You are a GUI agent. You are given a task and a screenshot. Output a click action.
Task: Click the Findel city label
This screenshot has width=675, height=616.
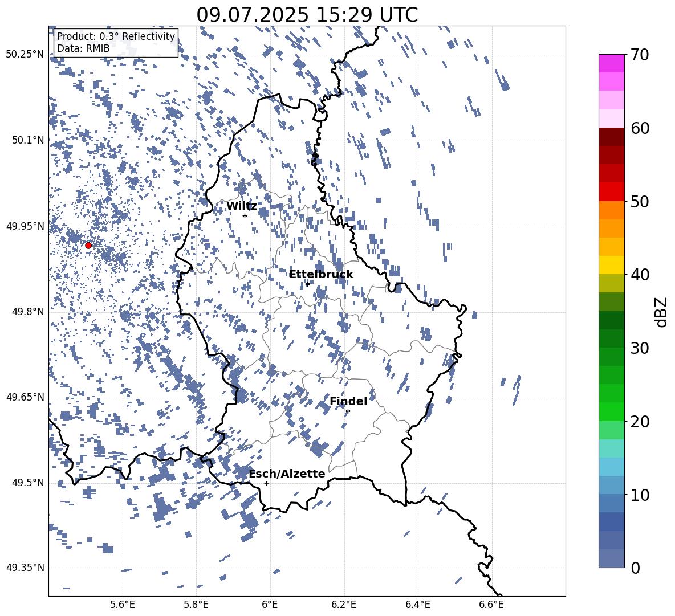(x=348, y=401)
